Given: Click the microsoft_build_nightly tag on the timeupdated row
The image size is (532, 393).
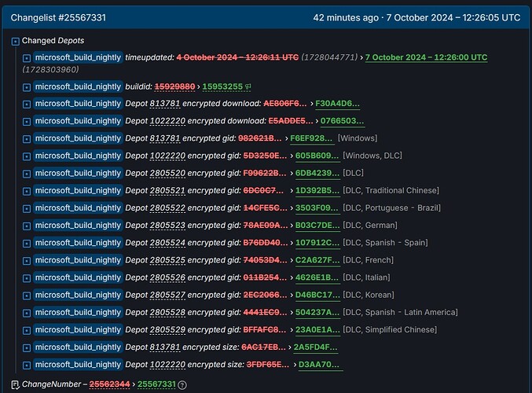Looking at the screenshot, I should 78,57.
